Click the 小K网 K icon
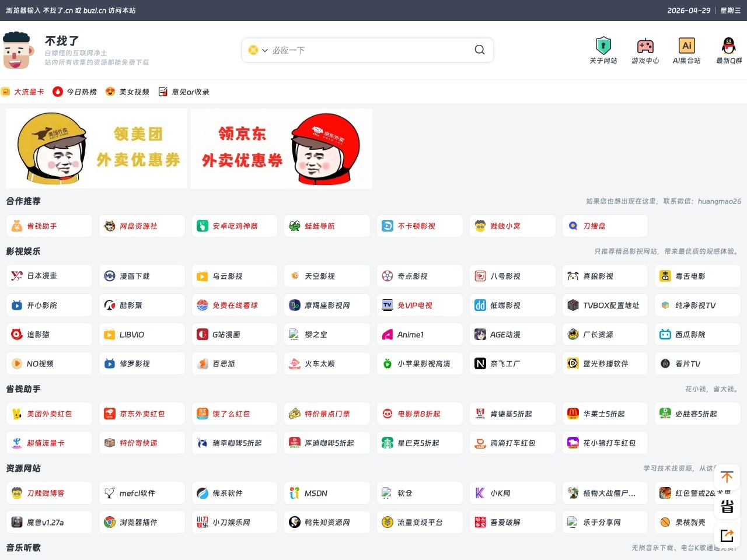 point(480,494)
